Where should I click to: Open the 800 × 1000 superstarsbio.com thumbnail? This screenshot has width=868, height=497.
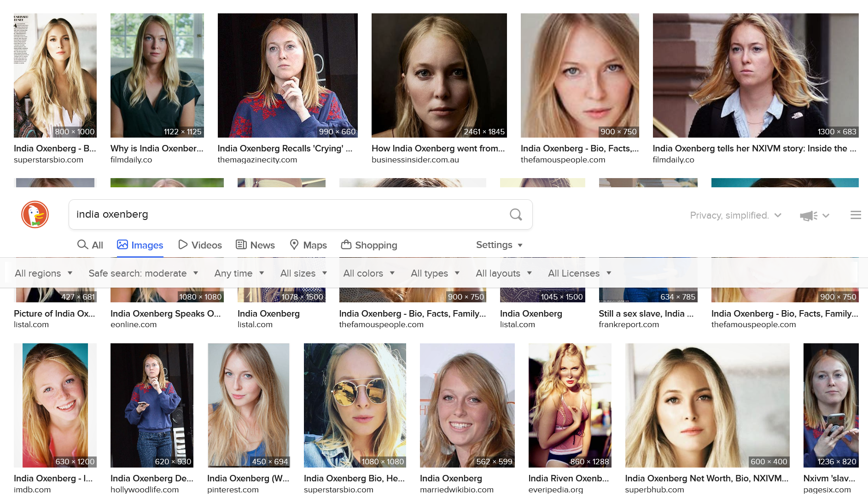pos(55,75)
